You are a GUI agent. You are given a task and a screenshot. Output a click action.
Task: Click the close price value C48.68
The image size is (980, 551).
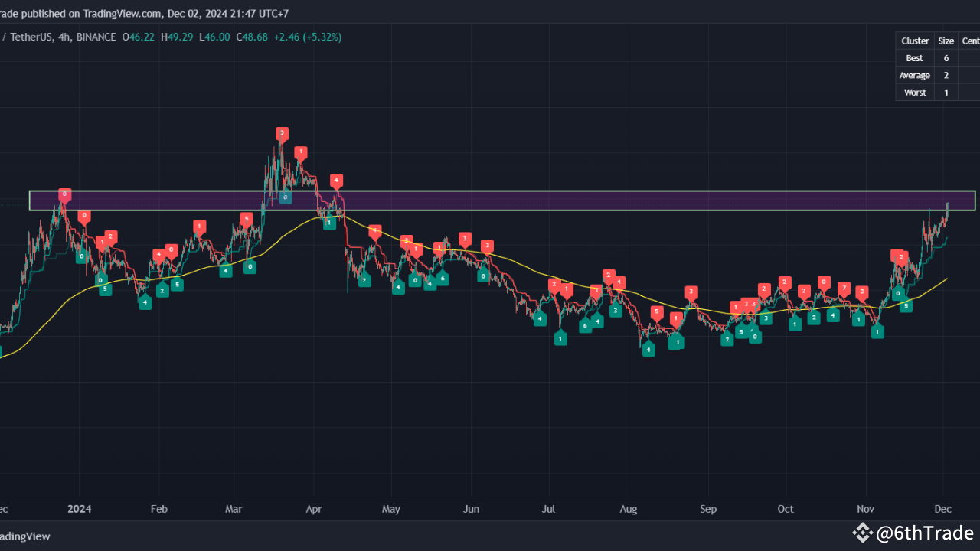pyautogui.click(x=252, y=36)
